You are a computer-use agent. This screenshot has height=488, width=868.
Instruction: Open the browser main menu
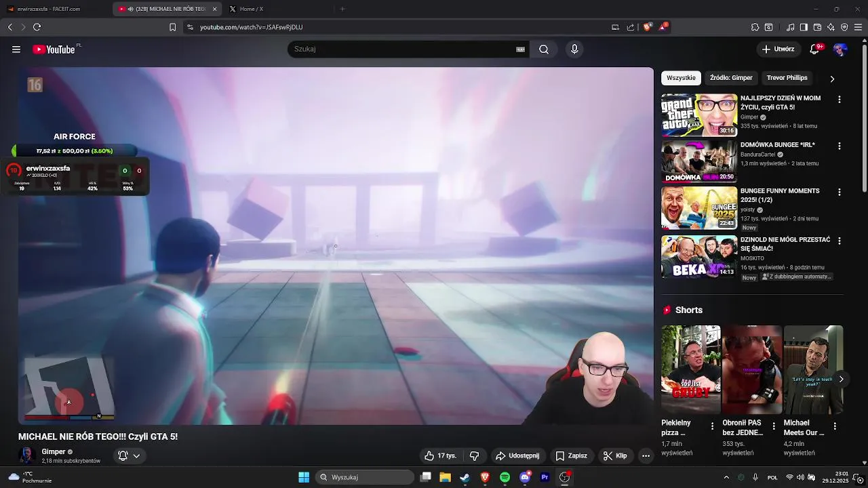(x=858, y=27)
